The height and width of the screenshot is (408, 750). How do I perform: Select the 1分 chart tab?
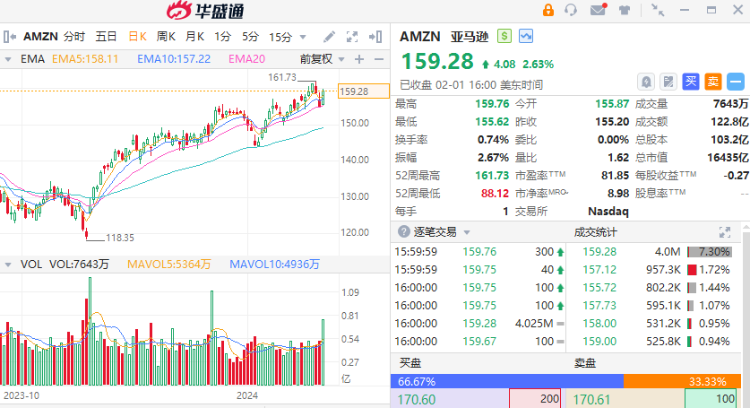(222, 36)
